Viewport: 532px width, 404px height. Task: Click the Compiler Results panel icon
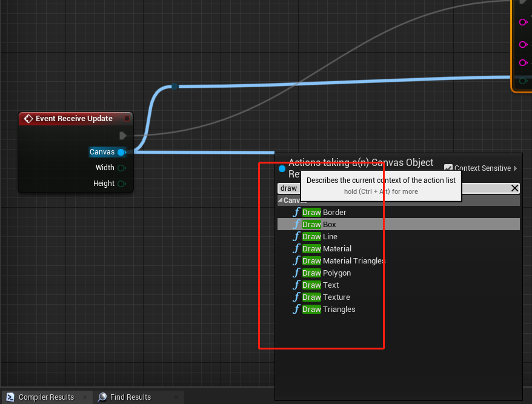pyautogui.click(x=10, y=397)
